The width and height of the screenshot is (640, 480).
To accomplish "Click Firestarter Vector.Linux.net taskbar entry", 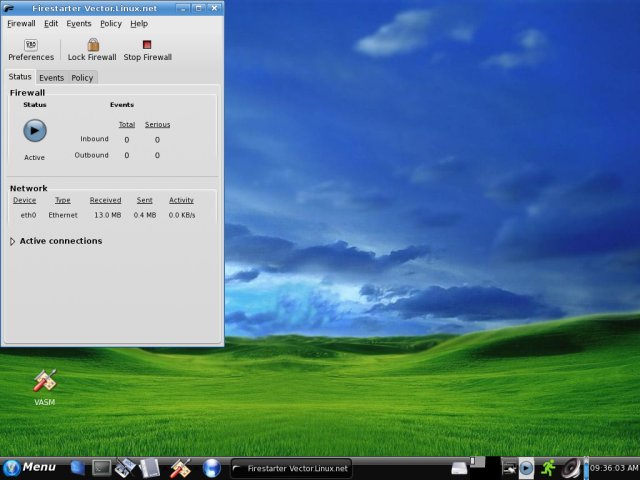I will click(x=290, y=467).
